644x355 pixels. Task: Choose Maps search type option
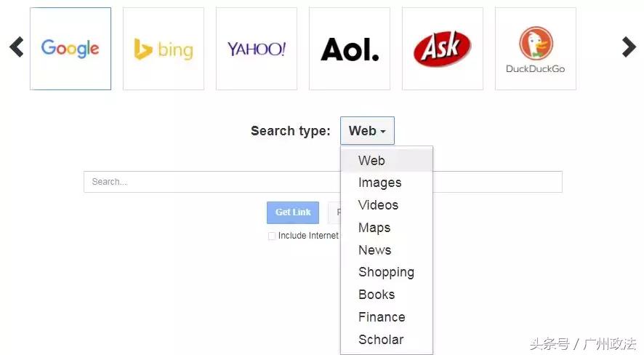374,228
